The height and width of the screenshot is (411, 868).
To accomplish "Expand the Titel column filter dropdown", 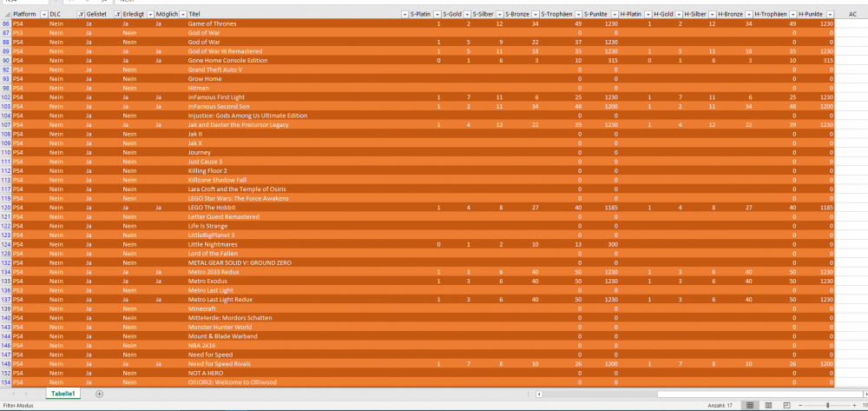I will click(404, 15).
